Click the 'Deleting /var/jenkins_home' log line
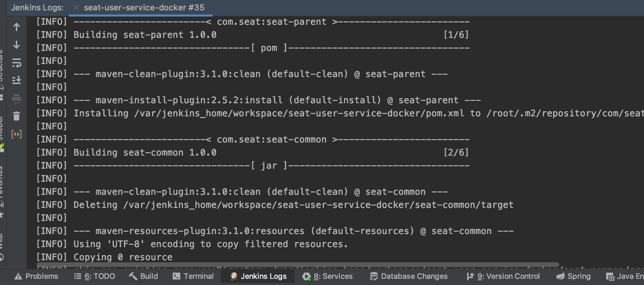This screenshot has height=285, width=644. (x=275, y=205)
